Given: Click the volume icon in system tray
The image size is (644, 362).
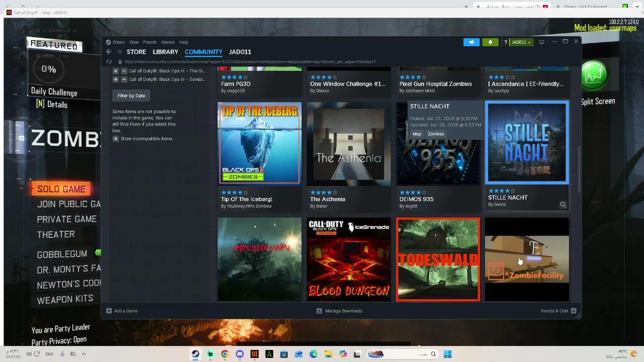Looking at the screenshot, I should click(x=29, y=354).
